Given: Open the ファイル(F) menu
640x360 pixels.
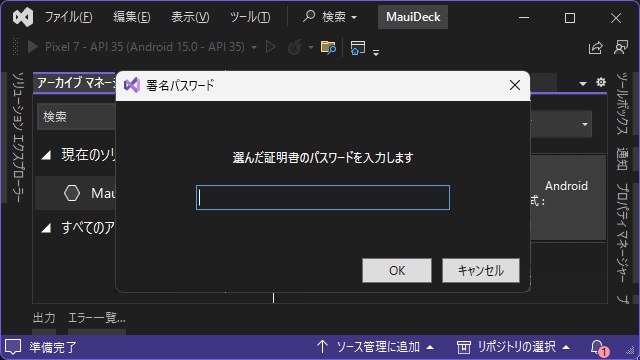Looking at the screenshot, I should (68, 17).
